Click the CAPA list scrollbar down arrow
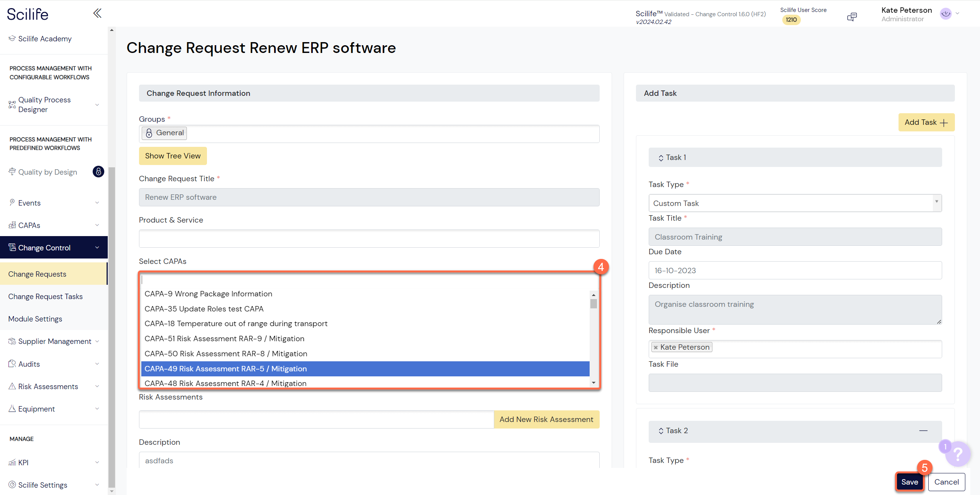980x495 pixels. (593, 383)
